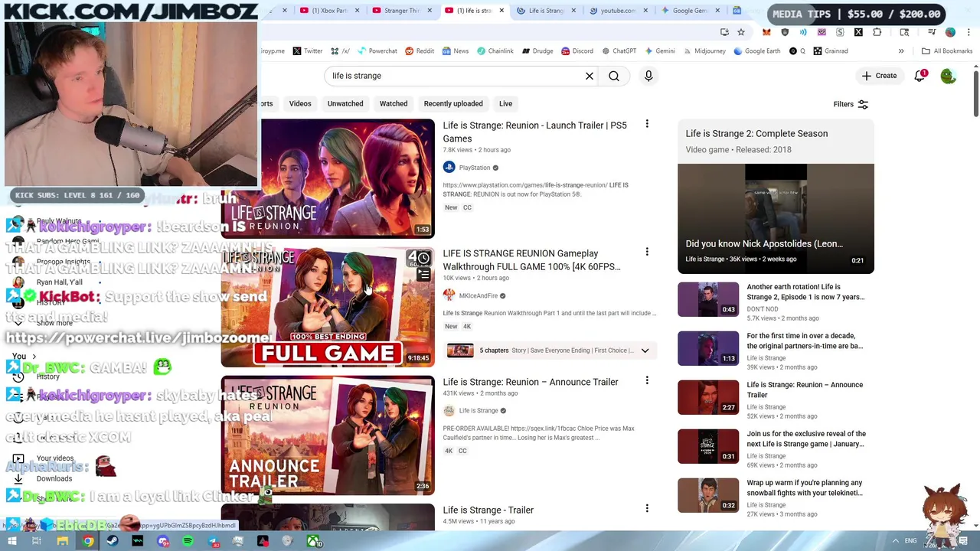Viewport: 980px width, 551px height.
Task: Switch to the Xbox Partner browser tab
Action: click(x=328, y=11)
